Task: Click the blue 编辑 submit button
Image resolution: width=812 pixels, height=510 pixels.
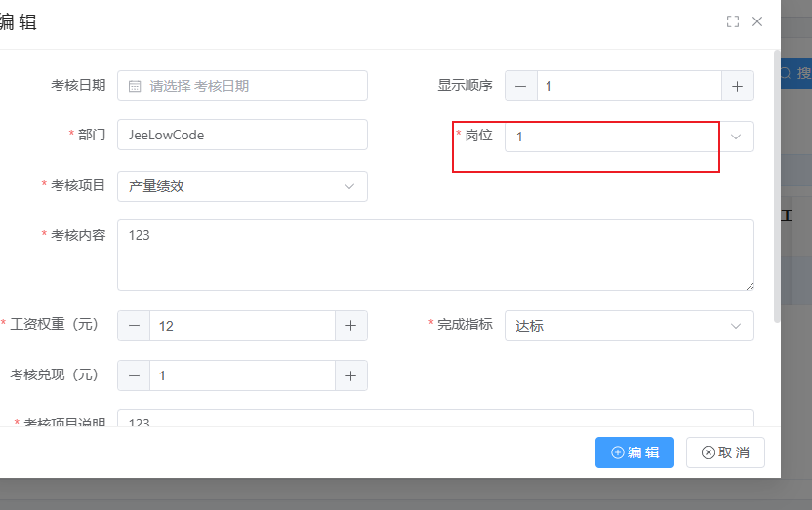Action: (634, 452)
